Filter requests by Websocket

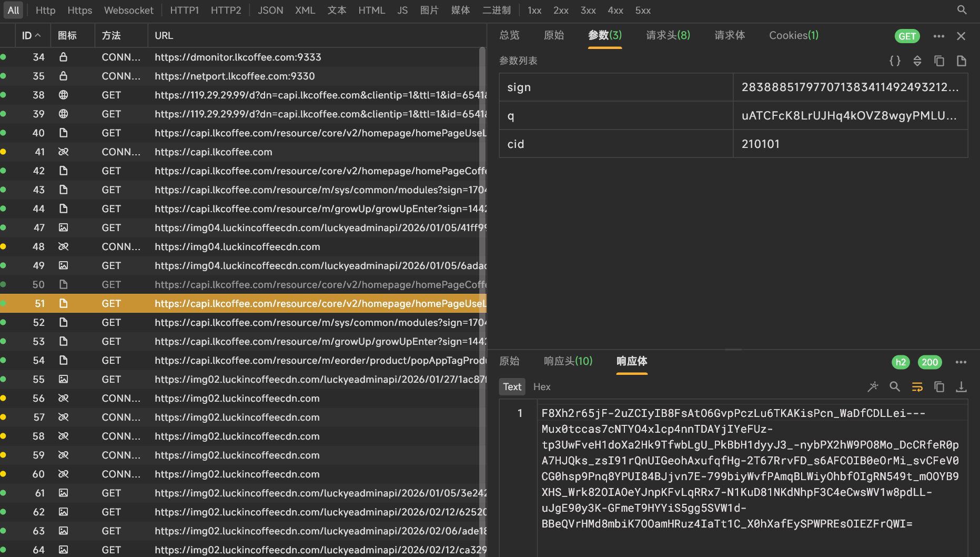[128, 10]
